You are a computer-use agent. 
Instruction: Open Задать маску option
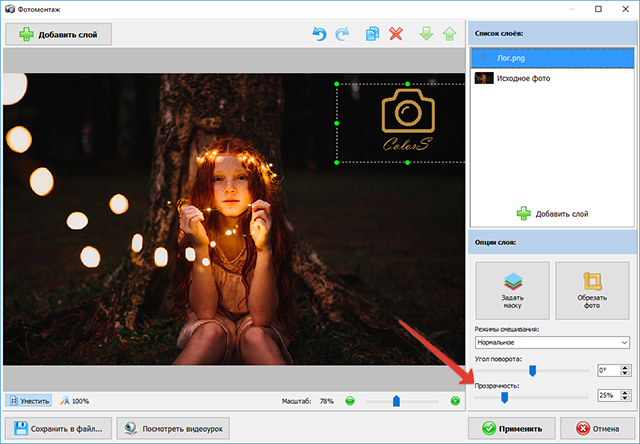point(512,291)
